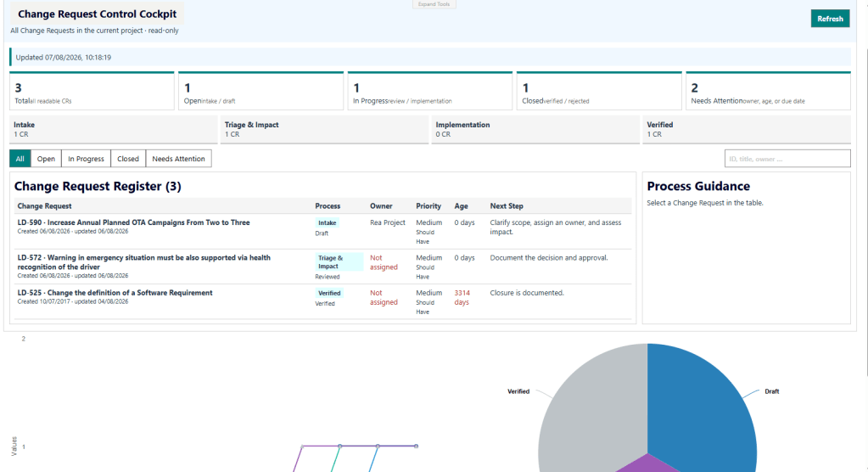The width and height of the screenshot is (868, 472).
Task: Select the Triage & Impact stage tile
Action: tap(324, 130)
